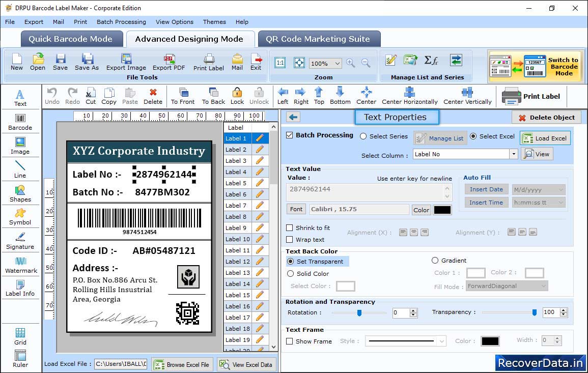This screenshot has width=588, height=373.
Task: Open the View Options menu
Action: tap(175, 22)
